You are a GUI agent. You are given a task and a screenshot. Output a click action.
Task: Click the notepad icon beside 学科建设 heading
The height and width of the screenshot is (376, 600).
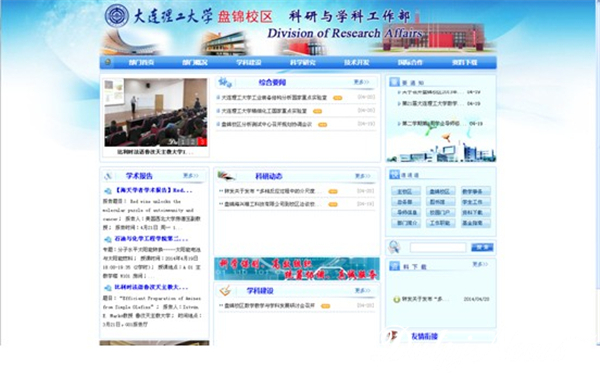click(225, 290)
